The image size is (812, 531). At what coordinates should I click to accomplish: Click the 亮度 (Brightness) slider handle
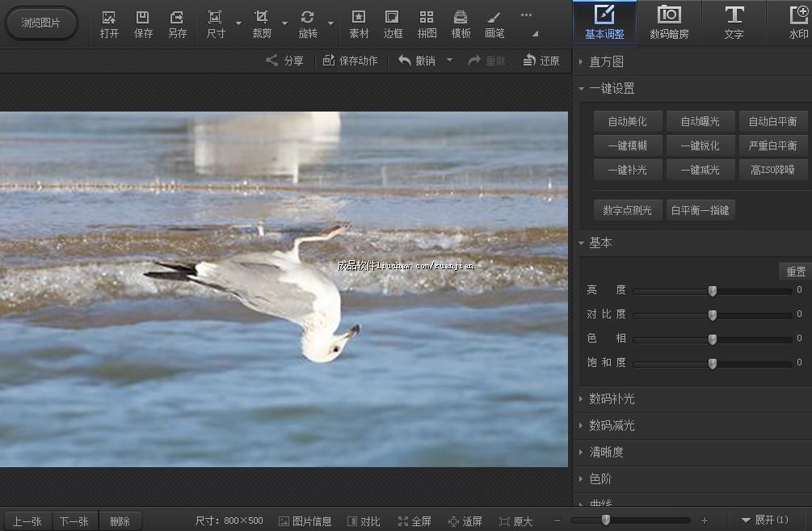pyautogui.click(x=713, y=291)
